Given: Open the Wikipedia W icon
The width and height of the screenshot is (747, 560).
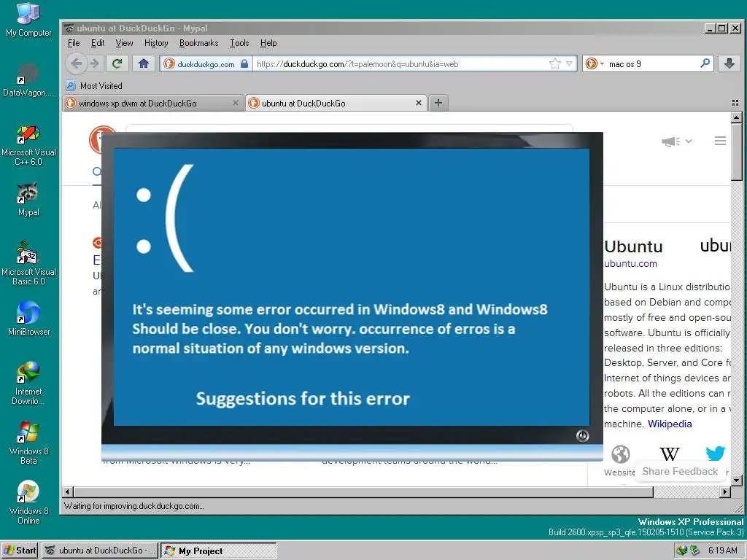Looking at the screenshot, I should click(670, 454).
